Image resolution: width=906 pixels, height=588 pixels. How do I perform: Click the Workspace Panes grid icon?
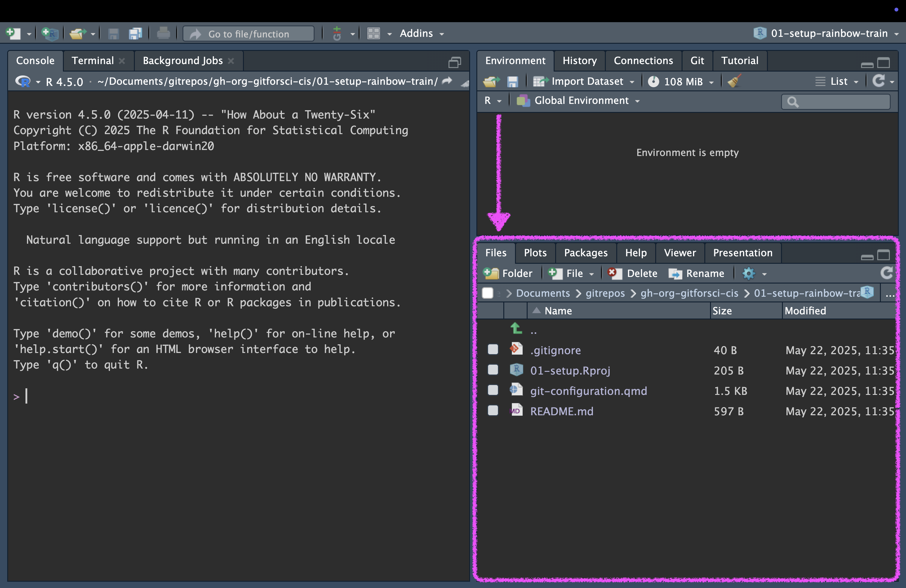click(x=373, y=34)
